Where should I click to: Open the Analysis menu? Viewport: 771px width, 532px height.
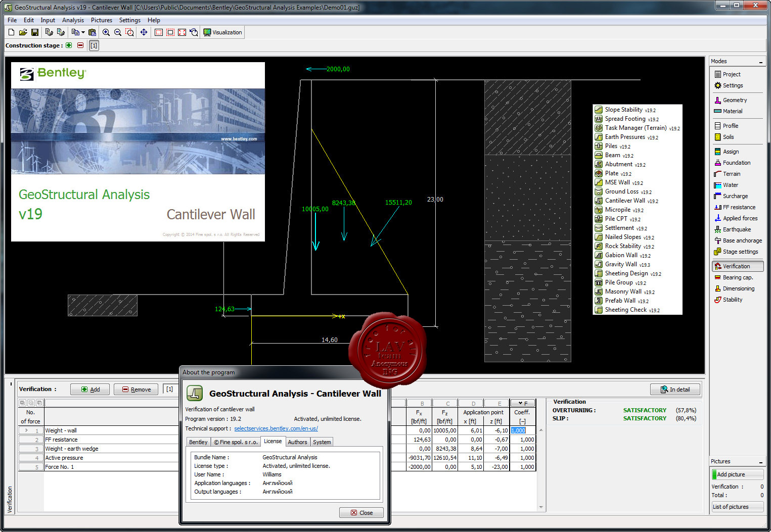[x=73, y=20]
